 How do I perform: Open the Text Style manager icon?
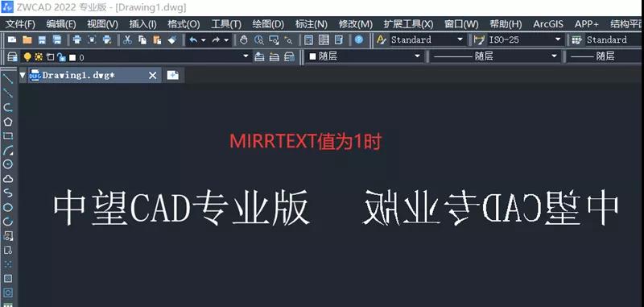381,39
